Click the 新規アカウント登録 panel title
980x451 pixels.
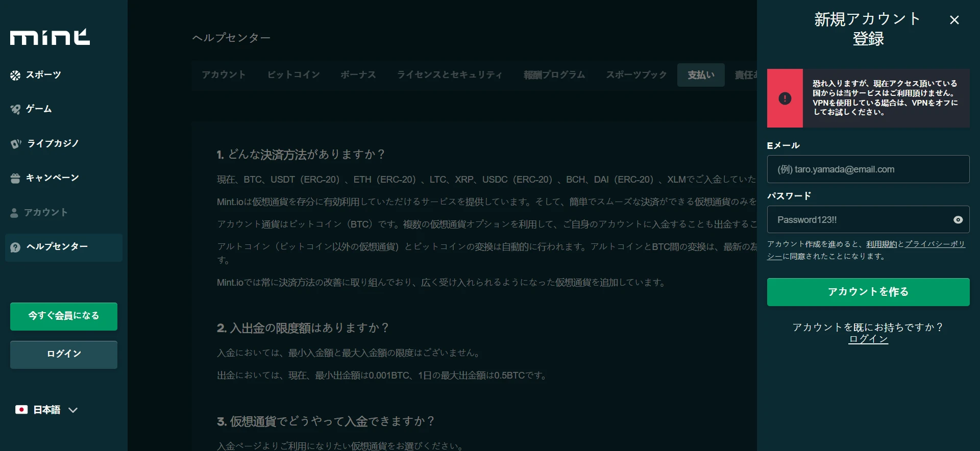coord(868,29)
